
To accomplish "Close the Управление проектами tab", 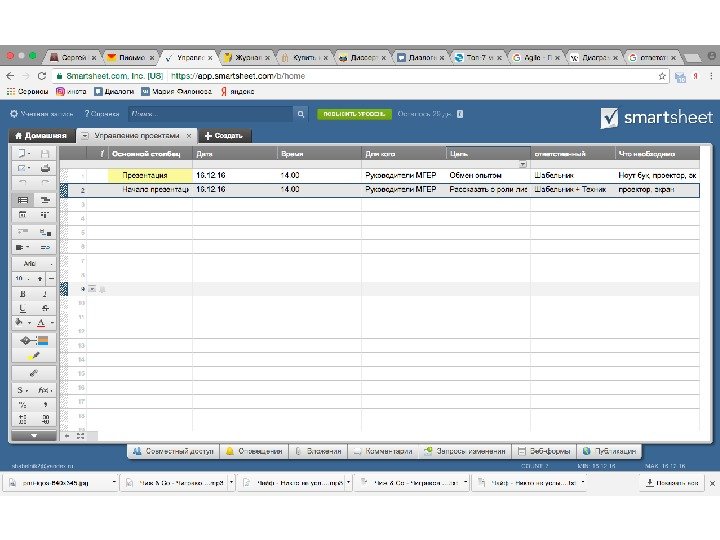I will pos(189,136).
